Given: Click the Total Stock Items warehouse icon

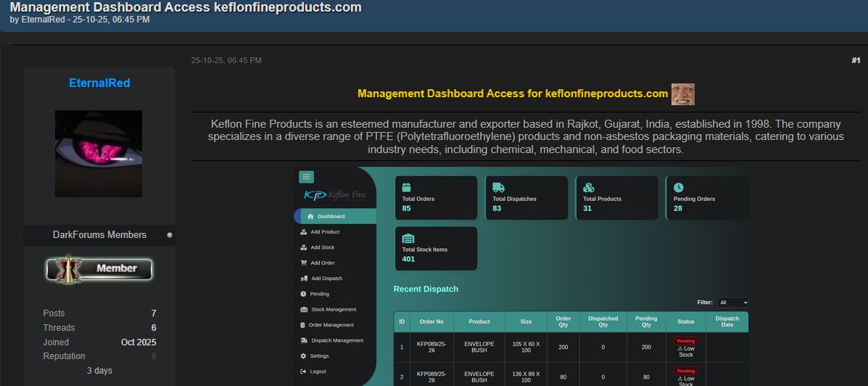Looking at the screenshot, I should pyautogui.click(x=408, y=239).
